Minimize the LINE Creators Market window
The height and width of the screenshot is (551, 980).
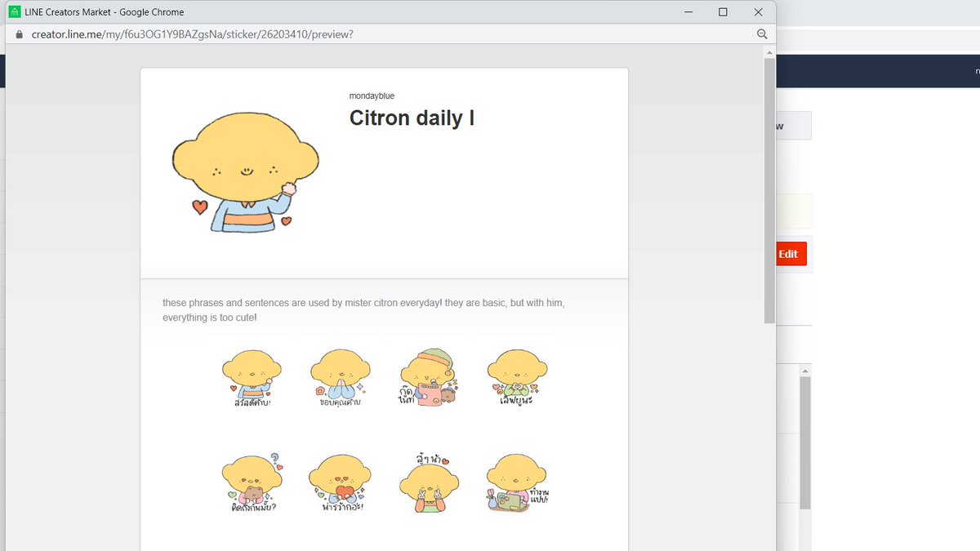[689, 12]
